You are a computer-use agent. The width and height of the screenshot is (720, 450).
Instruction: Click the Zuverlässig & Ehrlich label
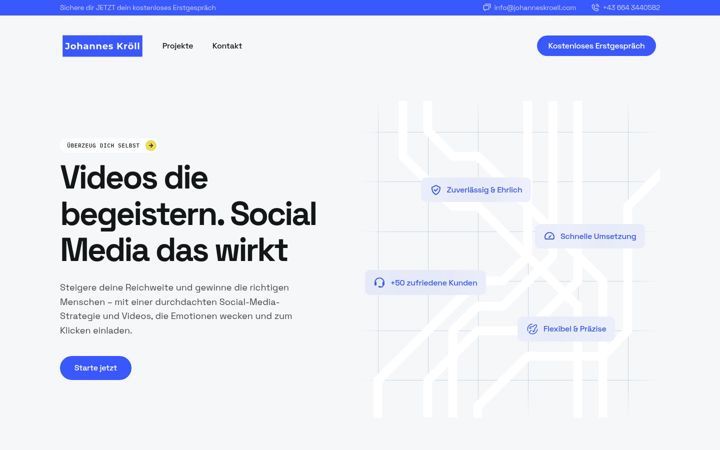coord(484,190)
